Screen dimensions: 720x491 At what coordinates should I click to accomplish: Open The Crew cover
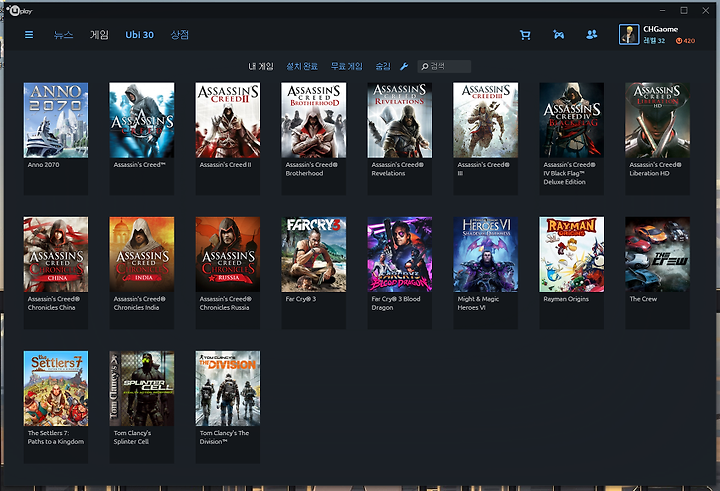(x=658, y=254)
